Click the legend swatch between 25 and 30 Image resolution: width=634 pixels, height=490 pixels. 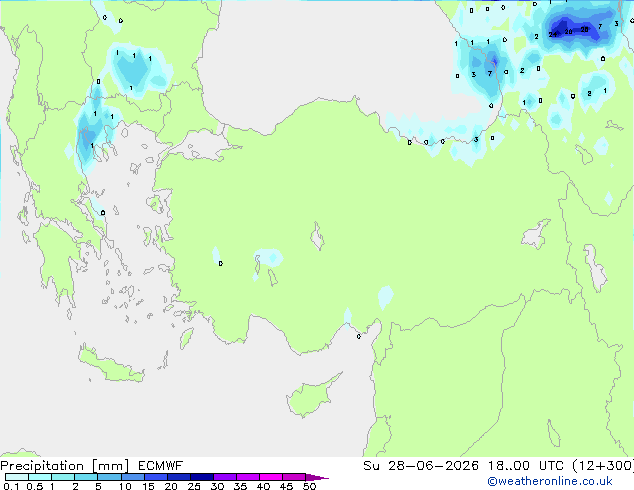click(201, 477)
